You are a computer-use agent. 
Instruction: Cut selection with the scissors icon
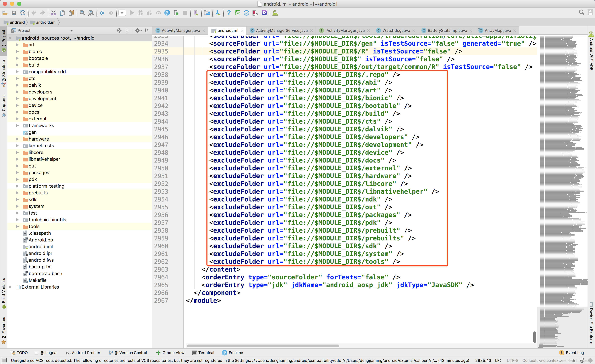coord(53,13)
